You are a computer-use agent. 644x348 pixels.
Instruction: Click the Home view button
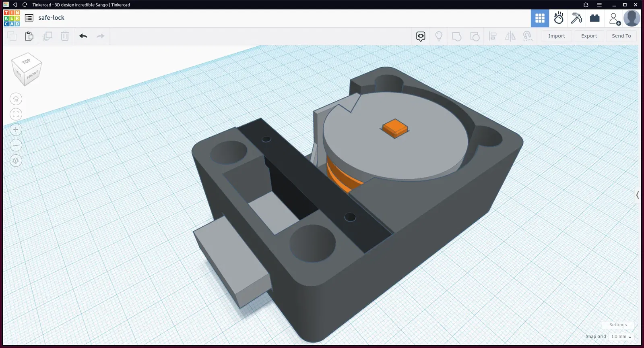click(16, 99)
